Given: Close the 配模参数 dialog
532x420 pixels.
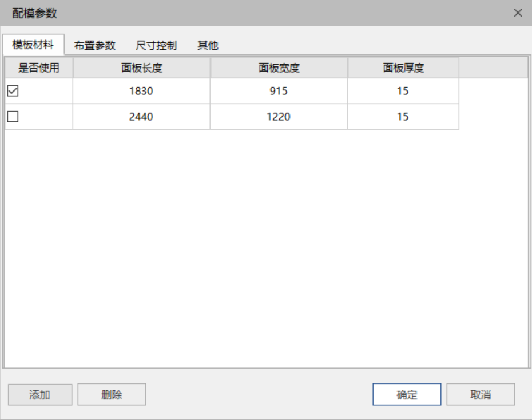Looking at the screenshot, I should pyautogui.click(x=518, y=13).
